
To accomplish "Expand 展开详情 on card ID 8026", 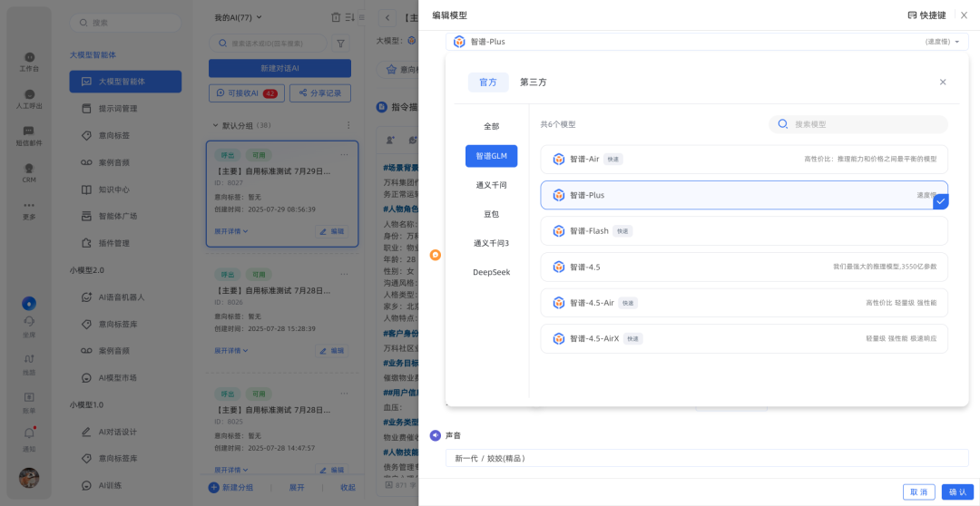I will pos(231,350).
